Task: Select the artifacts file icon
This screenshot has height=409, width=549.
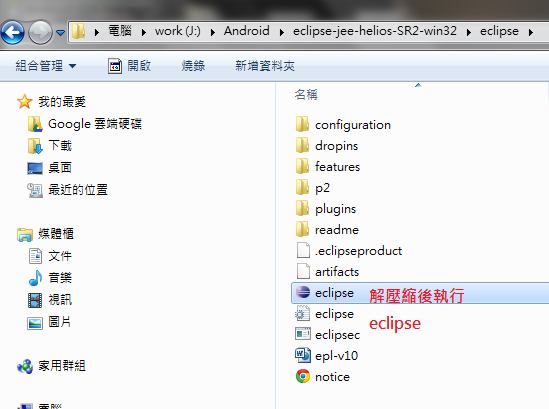Action: pos(303,271)
